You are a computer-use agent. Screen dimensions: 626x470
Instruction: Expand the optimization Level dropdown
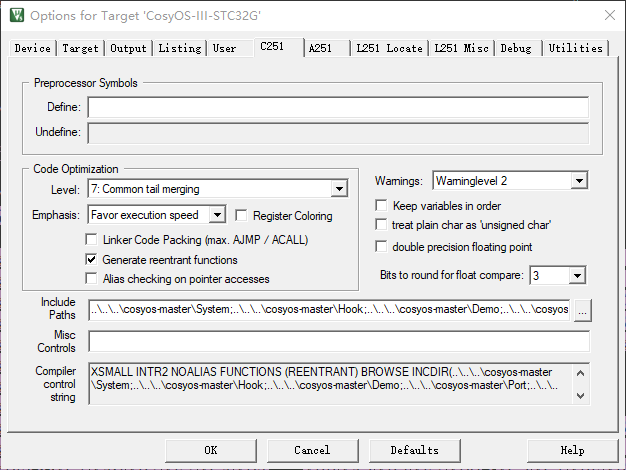[x=339, y=189]
